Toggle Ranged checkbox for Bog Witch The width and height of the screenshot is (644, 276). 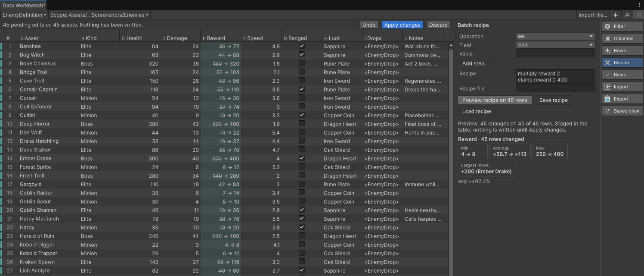click(302, 54)
